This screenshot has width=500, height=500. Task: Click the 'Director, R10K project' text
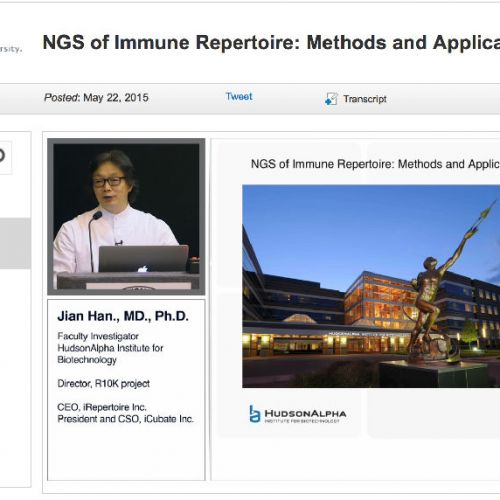pyautogui.click(x=103, y=384)
